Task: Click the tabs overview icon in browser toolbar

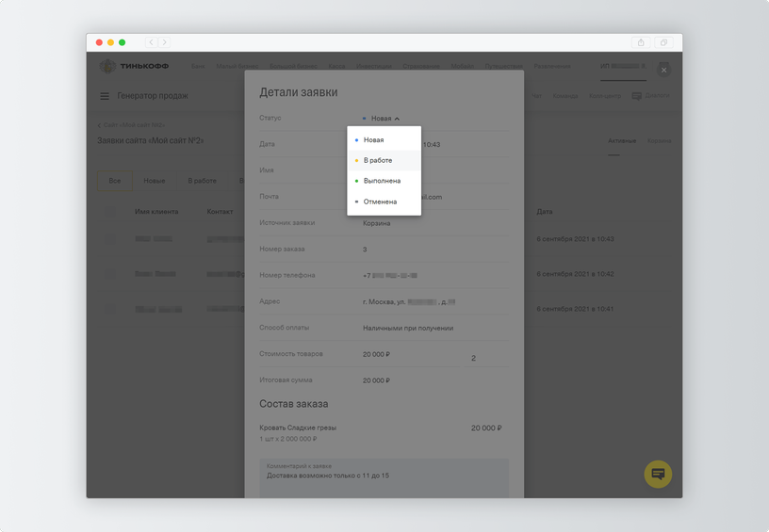Action: (663, 42)
